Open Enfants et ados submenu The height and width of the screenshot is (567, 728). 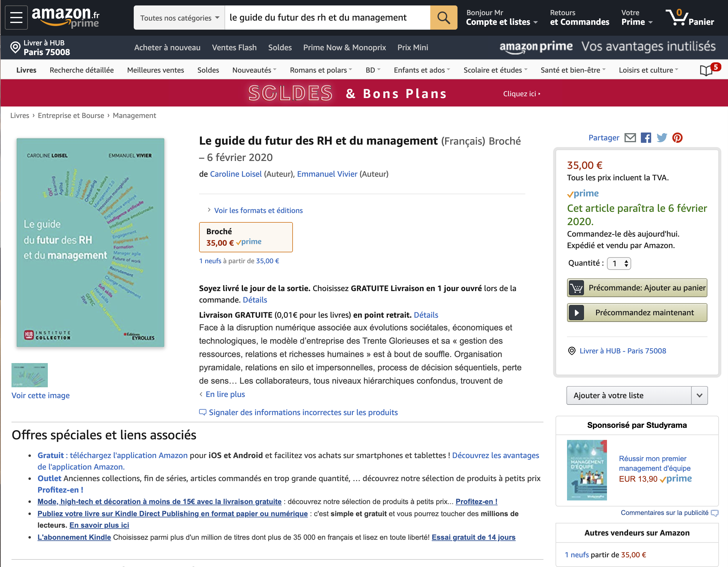(x=422, y=70)
